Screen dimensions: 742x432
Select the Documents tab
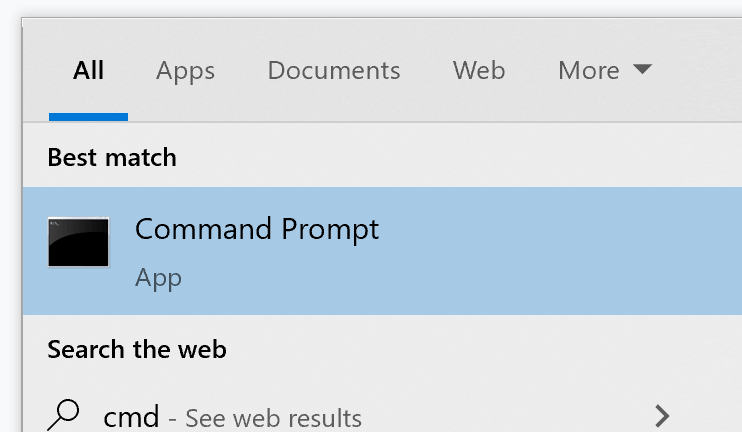coord(333,71)
